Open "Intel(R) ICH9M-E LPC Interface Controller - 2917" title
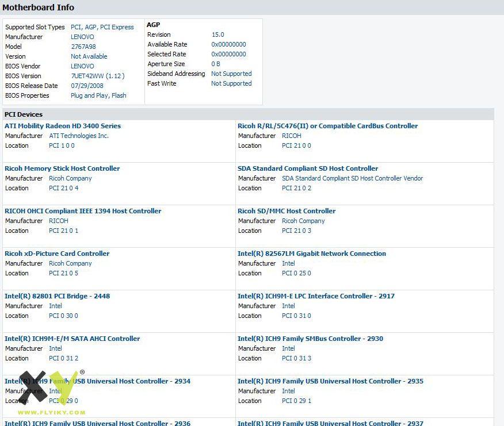 click(316, 296)
